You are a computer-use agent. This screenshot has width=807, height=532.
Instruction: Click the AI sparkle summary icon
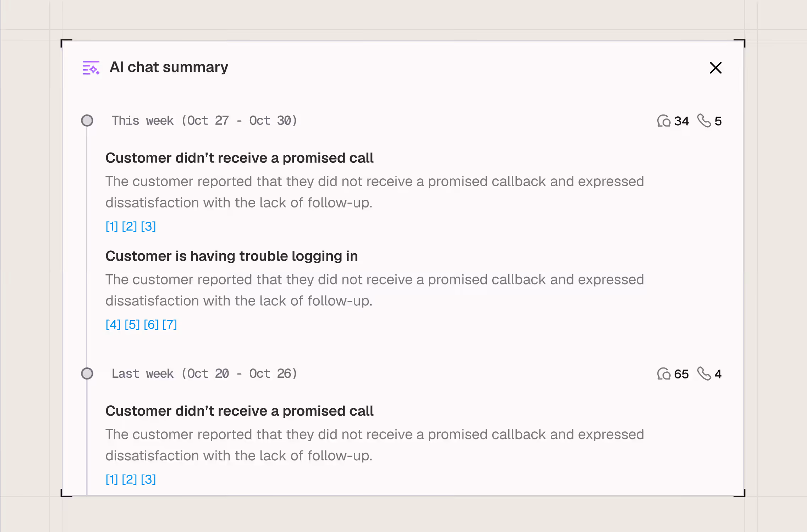(x=91, y=68)
